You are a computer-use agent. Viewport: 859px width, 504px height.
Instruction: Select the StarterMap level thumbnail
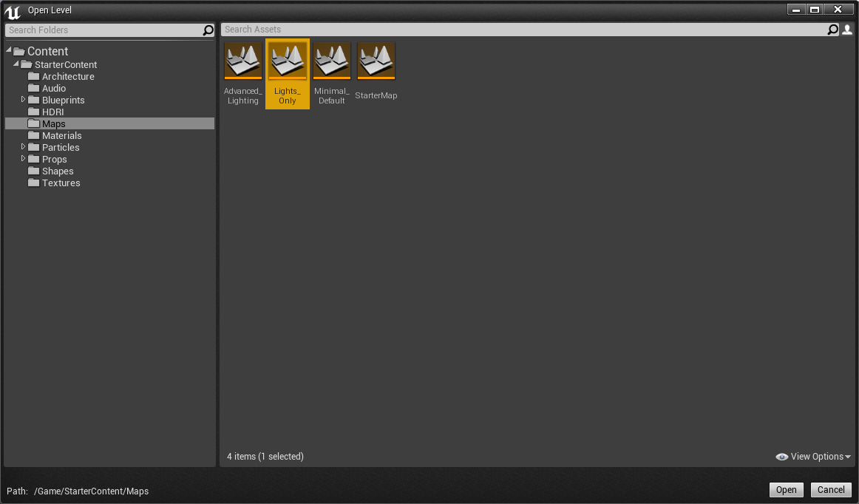coord(376,60)
